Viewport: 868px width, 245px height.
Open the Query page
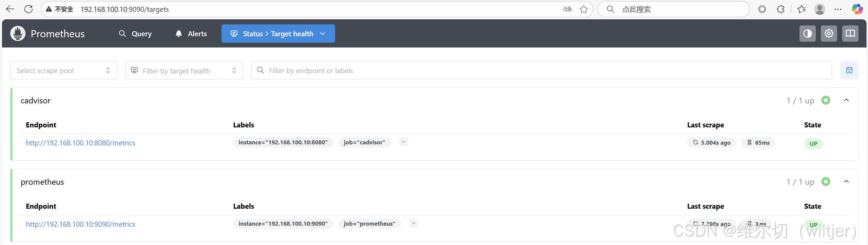pos(135,34)
